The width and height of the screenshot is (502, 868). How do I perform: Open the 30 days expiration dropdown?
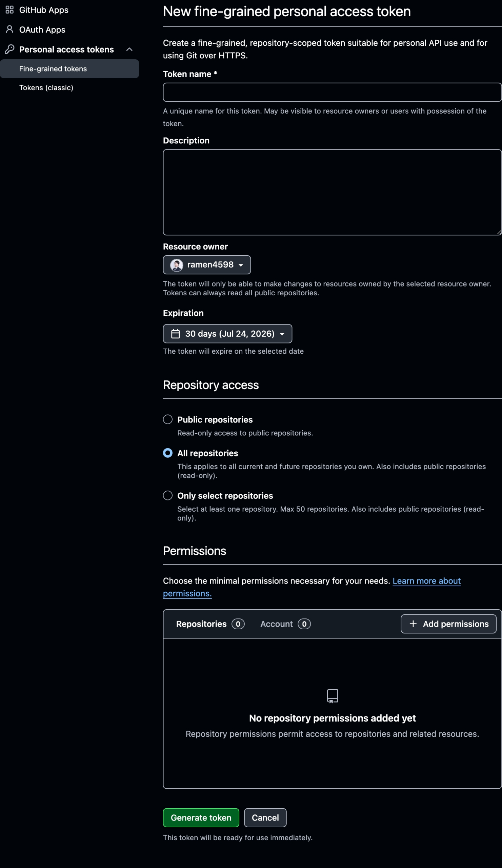[x=227, y=334]
